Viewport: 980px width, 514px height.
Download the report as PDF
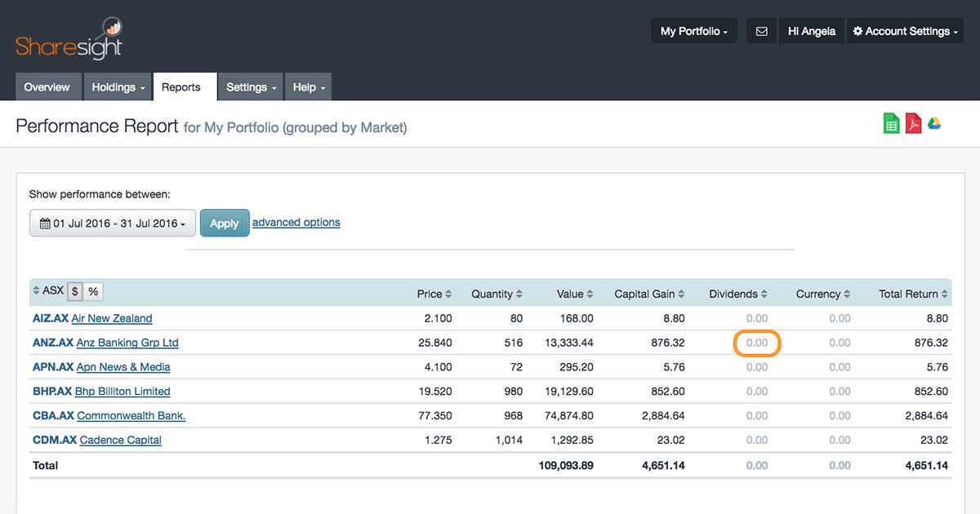point(912,123)
